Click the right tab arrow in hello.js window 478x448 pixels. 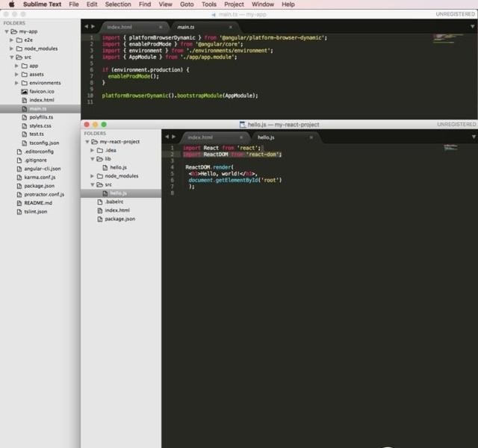173,137
